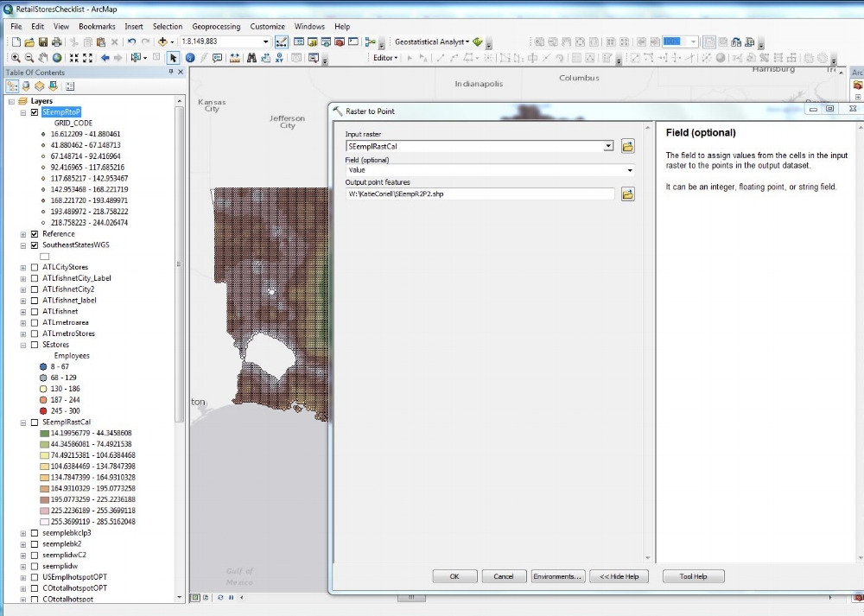864x616 pixels.
Task: Open the Geostatistical Wizard icon
Action: pyautogui.click(x=478, y=41)
